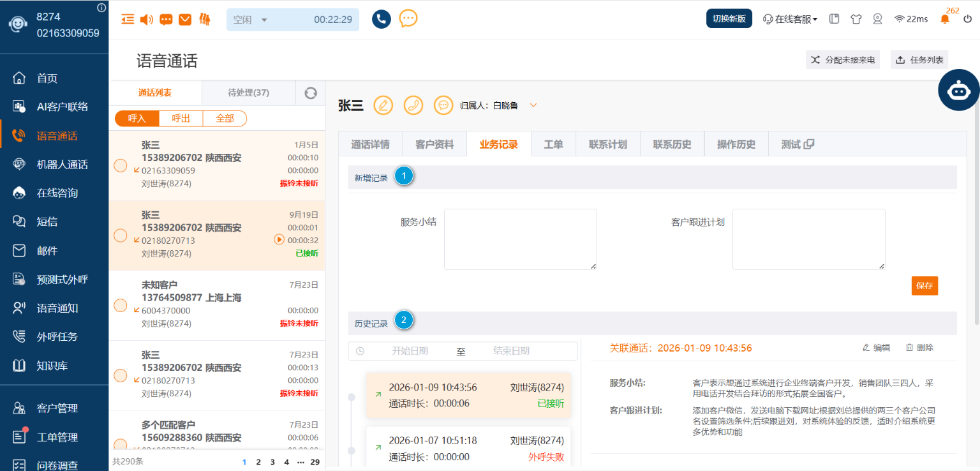Play the recording of the 9月19日 call
Viewport: 980px width, 471px height.
[279, 240]
